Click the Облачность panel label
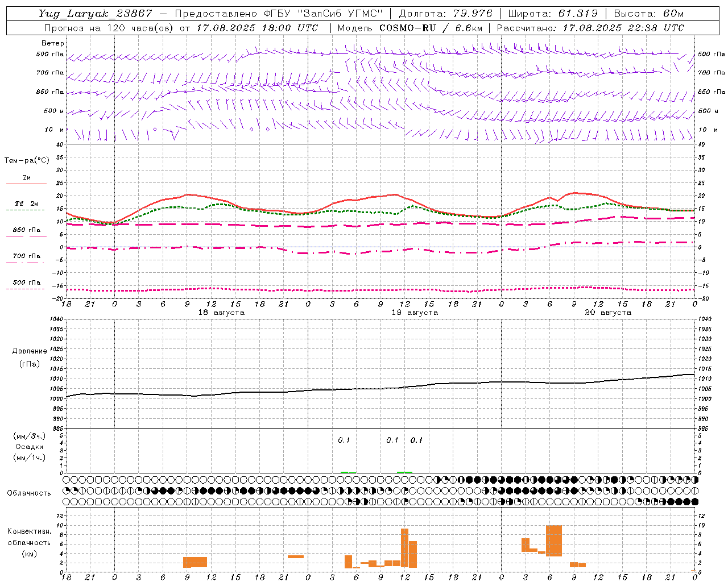The width and height of the screenshot is (728, 582). pyautogui.click(x=29, y=493)
